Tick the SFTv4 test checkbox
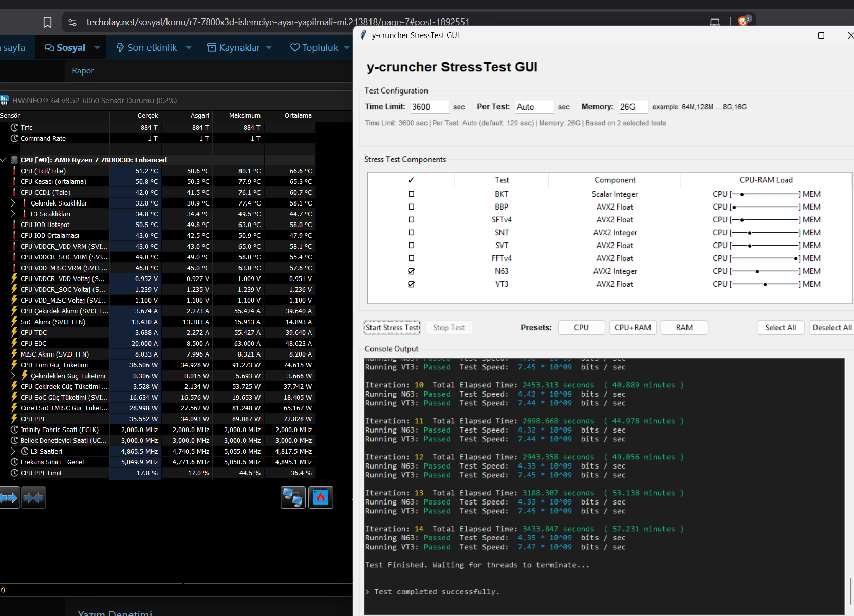This screenshot has height=616, width=854. pos(411,220)
